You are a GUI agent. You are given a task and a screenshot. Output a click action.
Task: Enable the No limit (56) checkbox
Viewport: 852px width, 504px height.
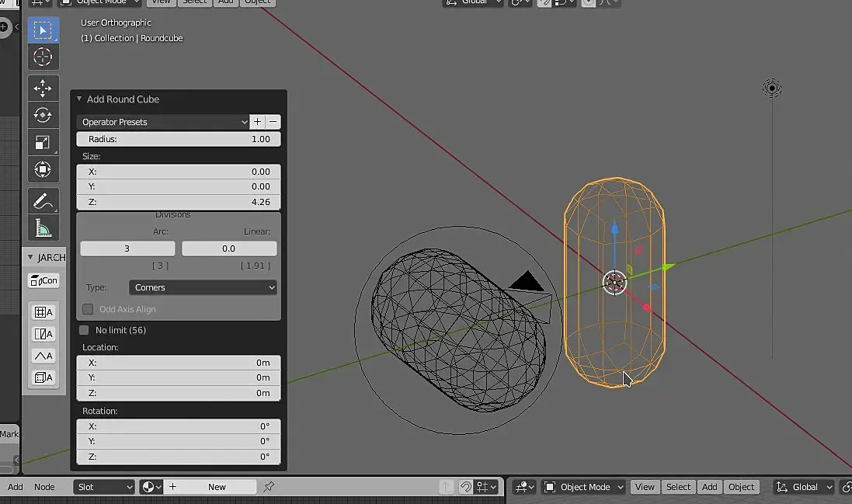coord(84,330)
